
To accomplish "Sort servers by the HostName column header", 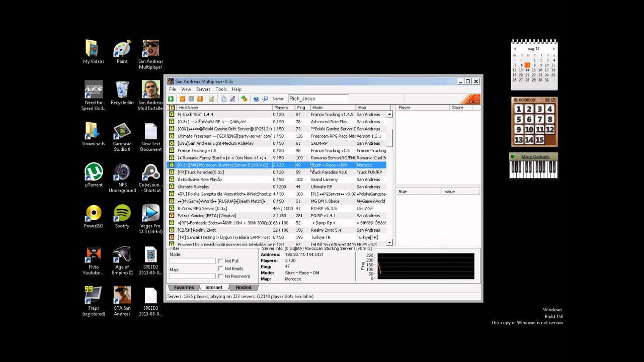I will click(x=224, y=108).
